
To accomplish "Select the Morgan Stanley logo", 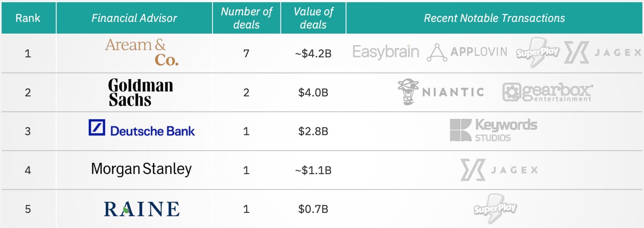I will (x=141, y=169).
